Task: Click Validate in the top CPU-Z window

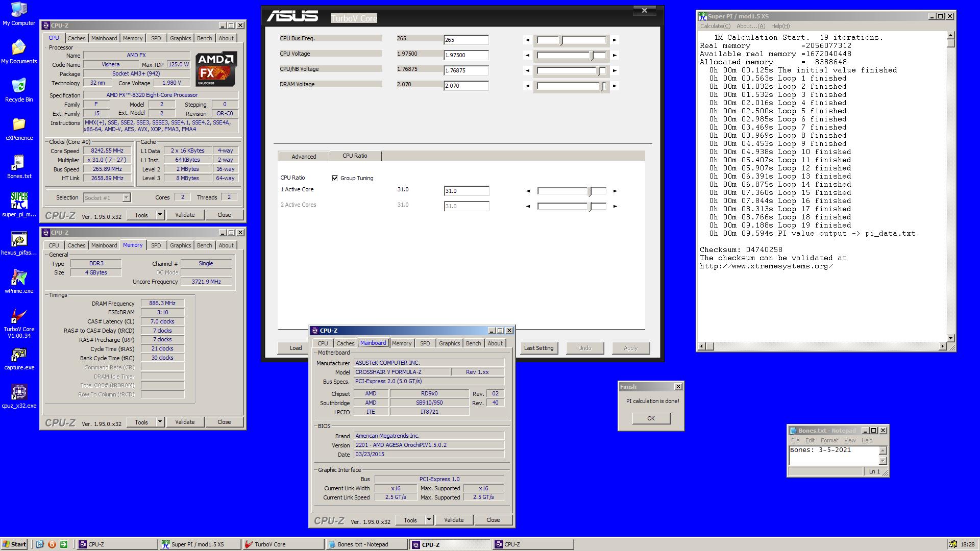Action: pyautogui.click(x=185, y=215)
